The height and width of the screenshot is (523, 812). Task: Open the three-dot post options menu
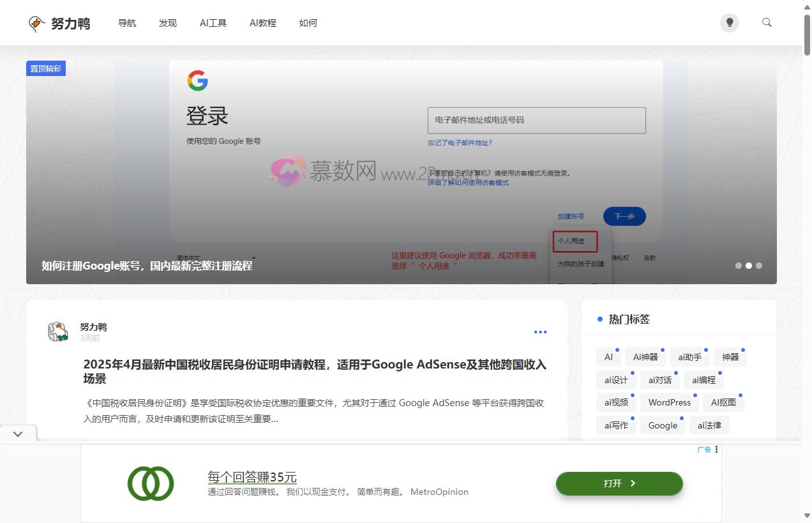[540, 332]
